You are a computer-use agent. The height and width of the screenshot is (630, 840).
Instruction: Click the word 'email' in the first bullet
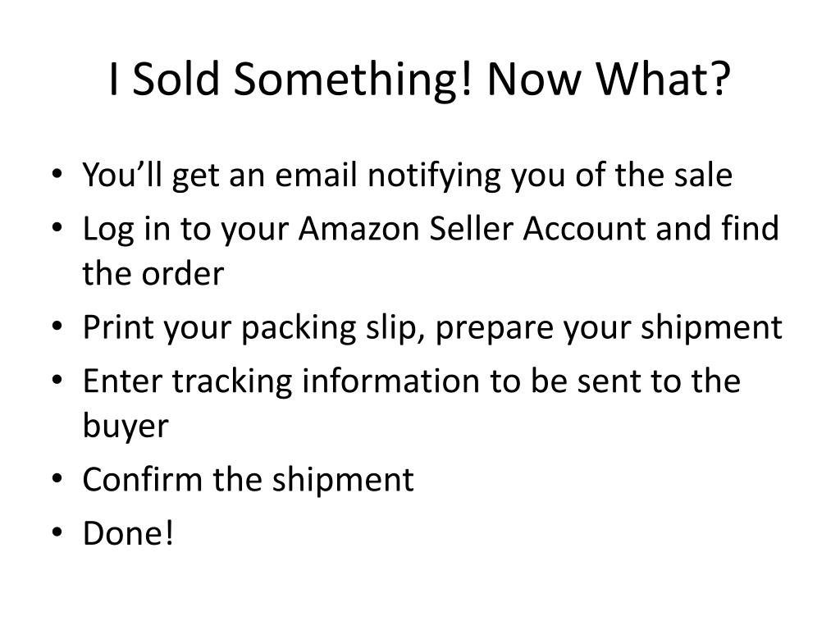(x=316, y=175)
